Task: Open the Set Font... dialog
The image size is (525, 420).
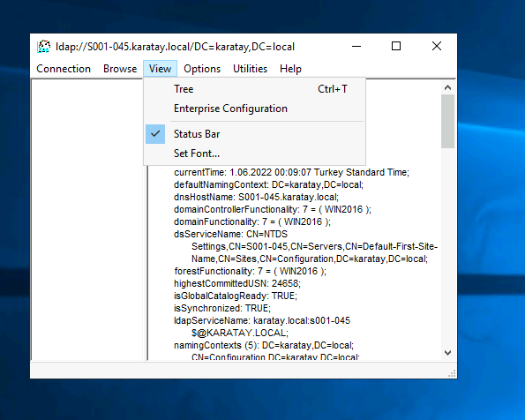Action: click(254, 154)
